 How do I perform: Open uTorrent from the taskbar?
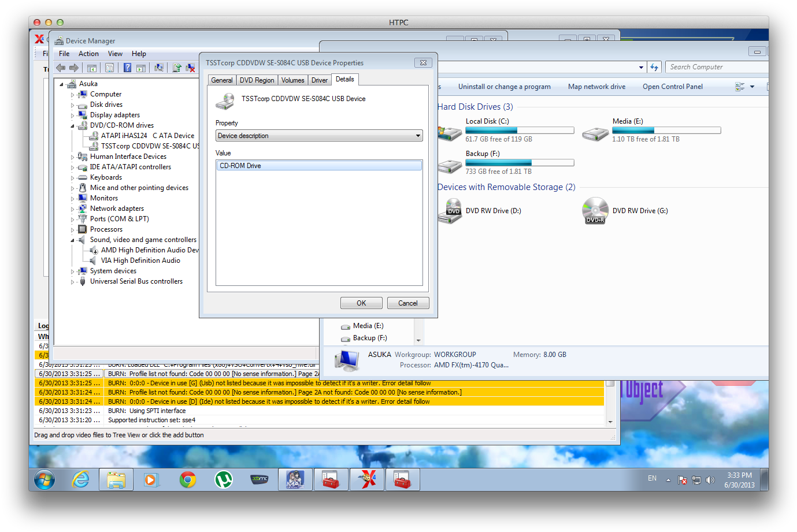(x=224, y=479)
